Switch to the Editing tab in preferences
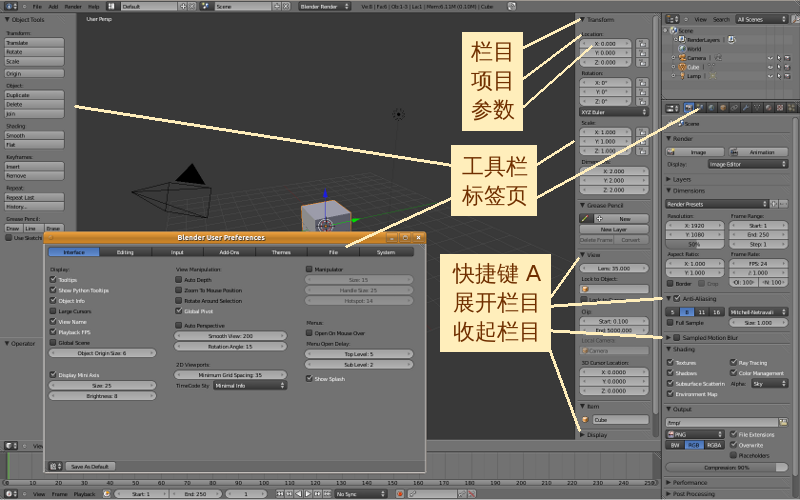 coord(126,252)
